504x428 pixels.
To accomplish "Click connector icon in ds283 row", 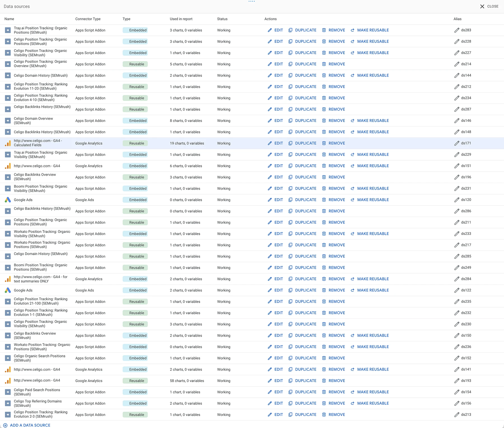I will point(8,30).
